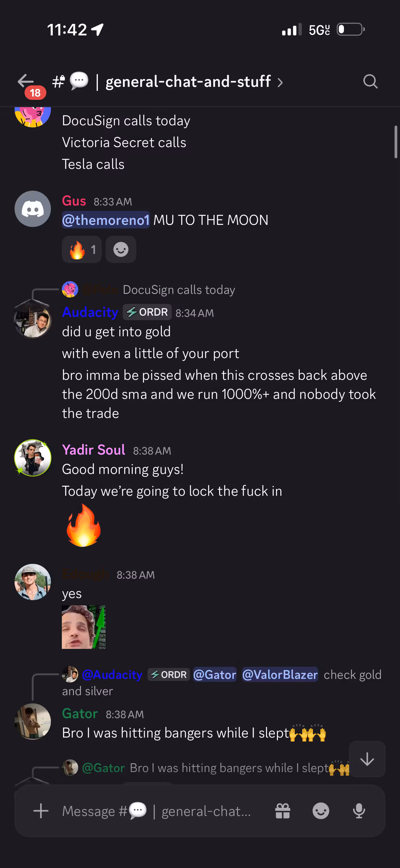The height and width of the screenshot is (868, 400).
Task: Tap Gus's default Discord avatar
Action: tap(33, 209)
